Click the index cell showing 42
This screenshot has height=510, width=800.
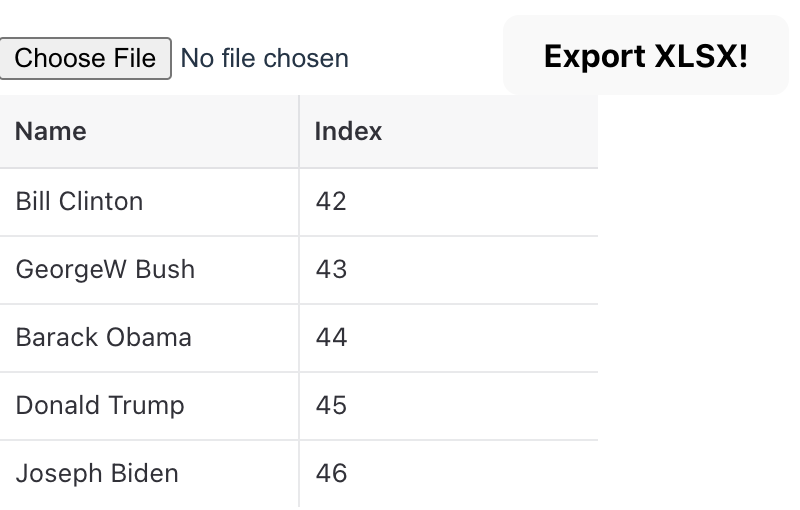tap(331, 201)
